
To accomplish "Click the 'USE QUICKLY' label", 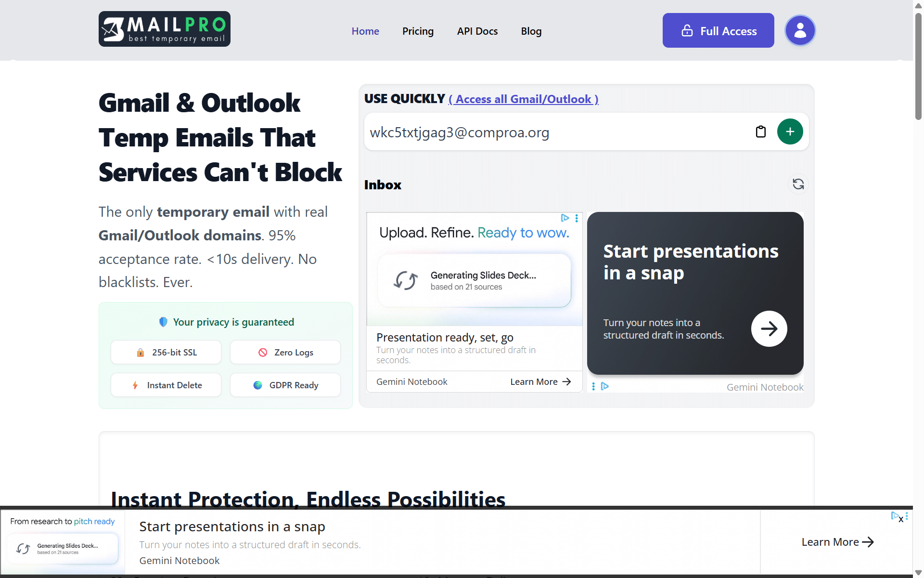I will 404,99.
